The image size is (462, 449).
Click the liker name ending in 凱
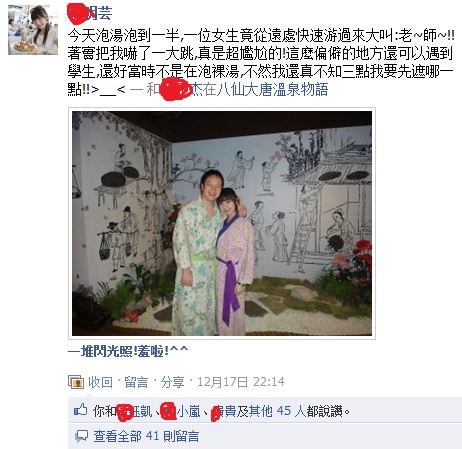135,411
